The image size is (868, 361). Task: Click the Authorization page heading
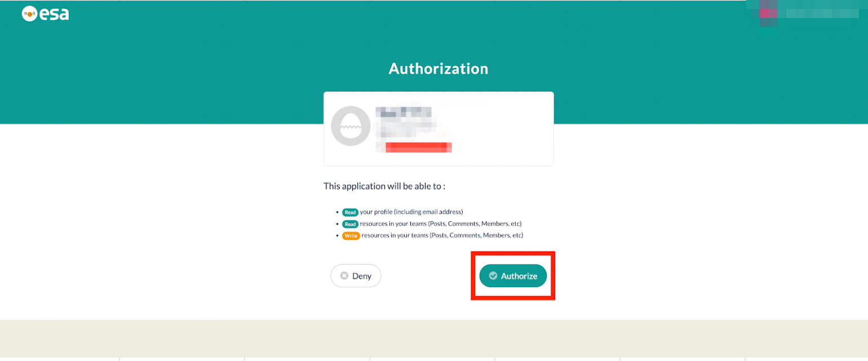click(439, 69)
